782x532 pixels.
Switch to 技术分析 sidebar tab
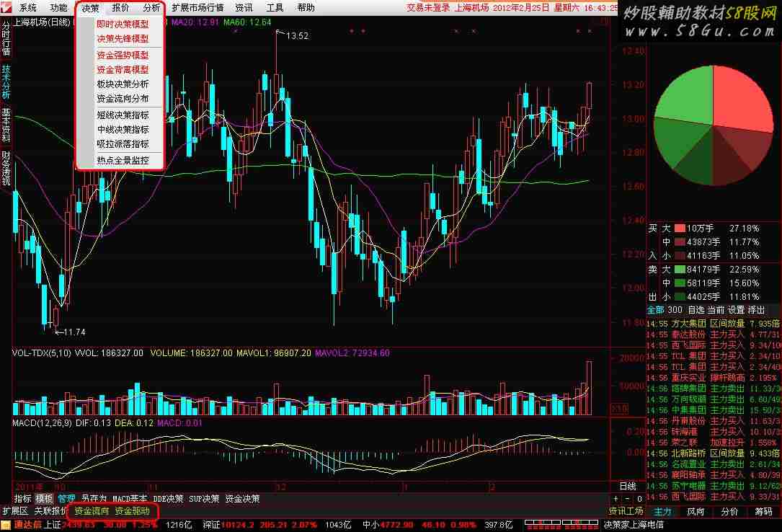pos(6,81)
